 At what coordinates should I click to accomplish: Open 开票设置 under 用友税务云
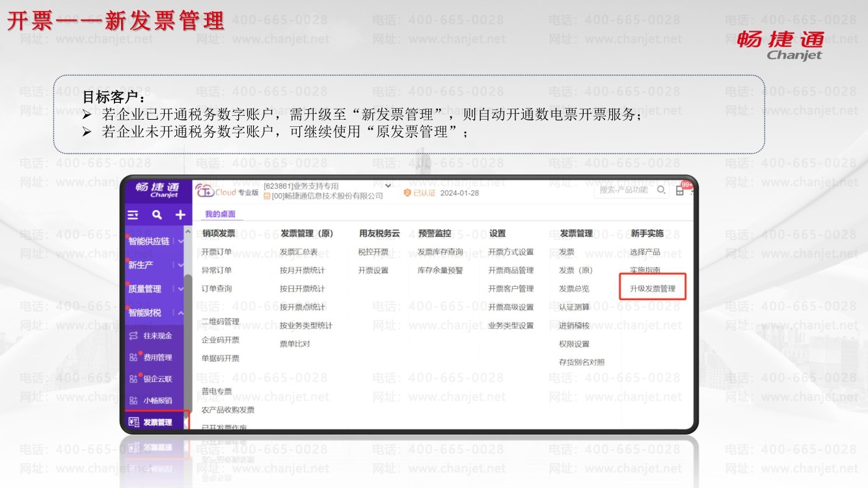pyautogui.click(x=373, y=270)
